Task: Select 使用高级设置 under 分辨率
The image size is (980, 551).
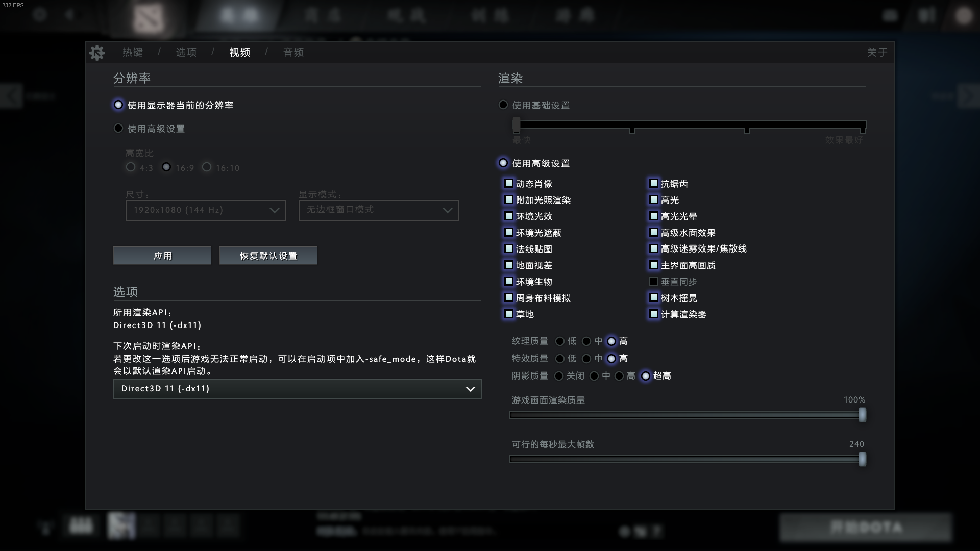Action: click(118, 129)
